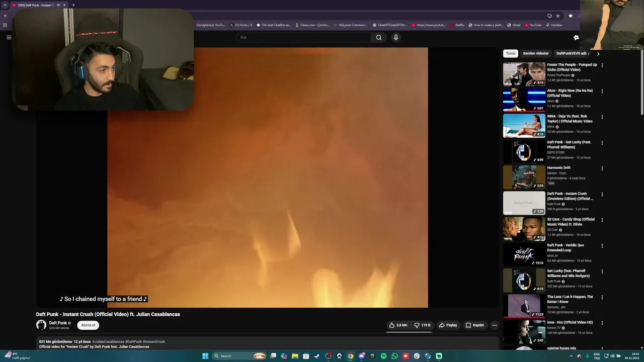Open INNA Deja Vu thumbnail
644x362 pixels.
524,125
